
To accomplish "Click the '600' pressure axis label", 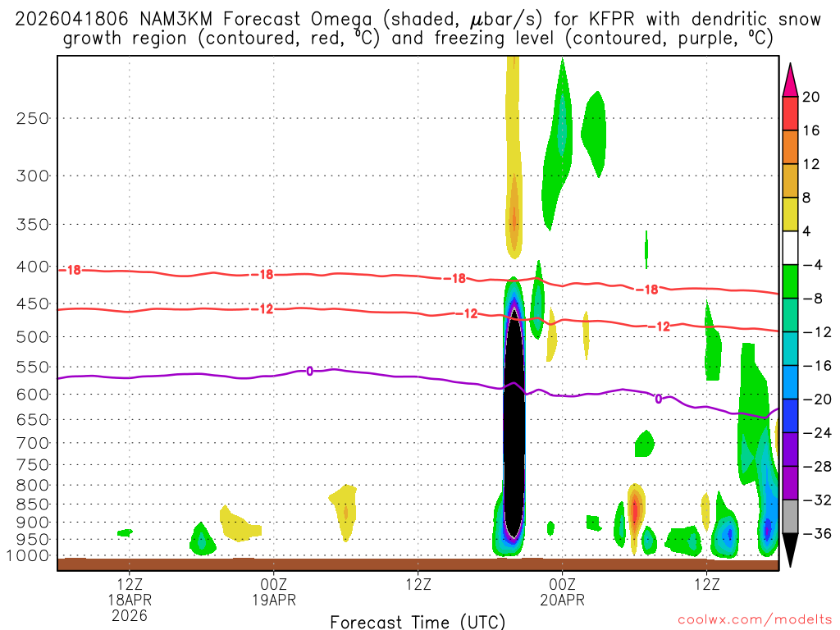I will coord(33,395).
